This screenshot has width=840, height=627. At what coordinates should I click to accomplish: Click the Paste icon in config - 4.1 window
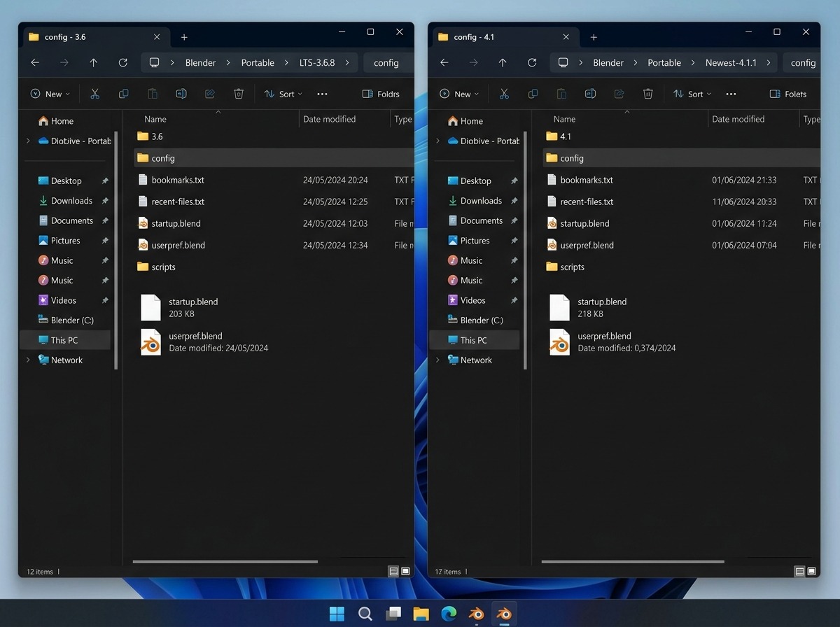tap(561, 94)
